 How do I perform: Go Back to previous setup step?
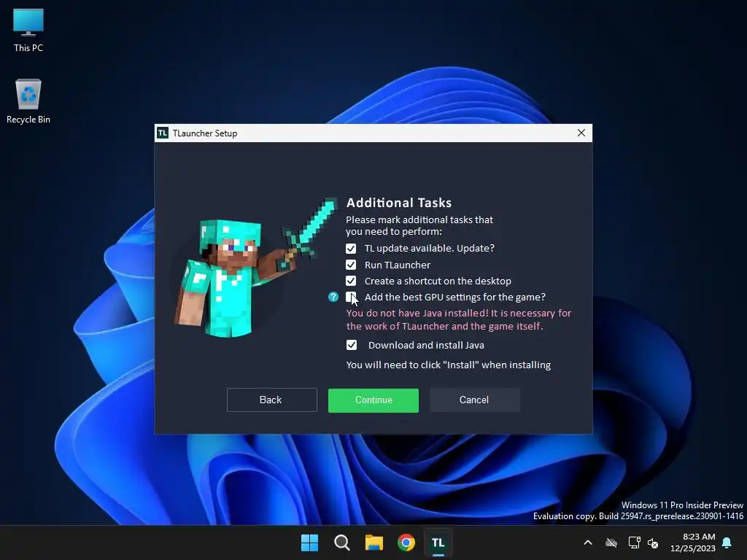click(271, 400)
